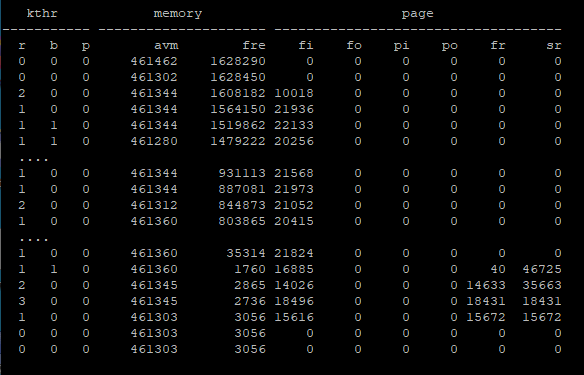The width and height of the screenshot is (584, 375).
Task: Select the fi value 16885
Action: [x=294, y=270]
